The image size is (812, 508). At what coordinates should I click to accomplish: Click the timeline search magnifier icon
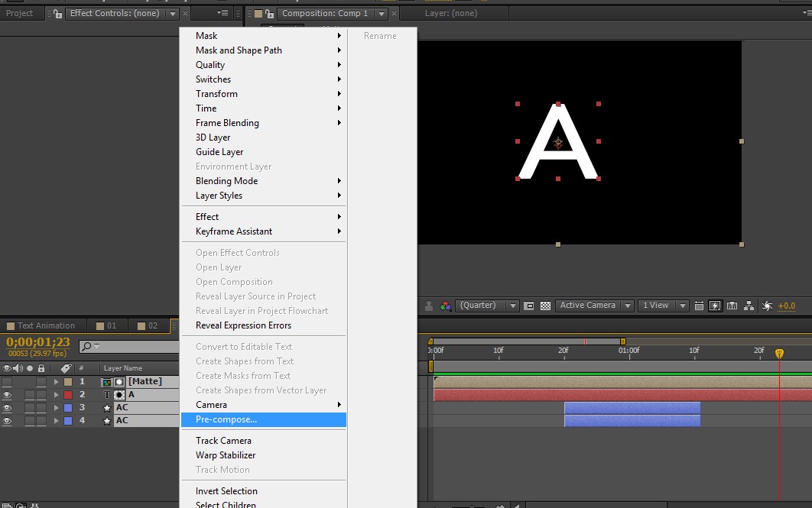click(87, 346)
